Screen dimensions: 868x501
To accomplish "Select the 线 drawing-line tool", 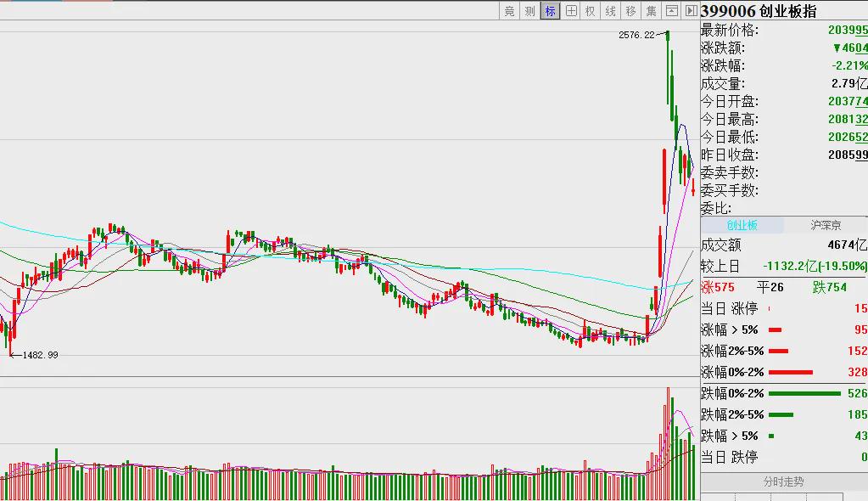I will [611, 10].
